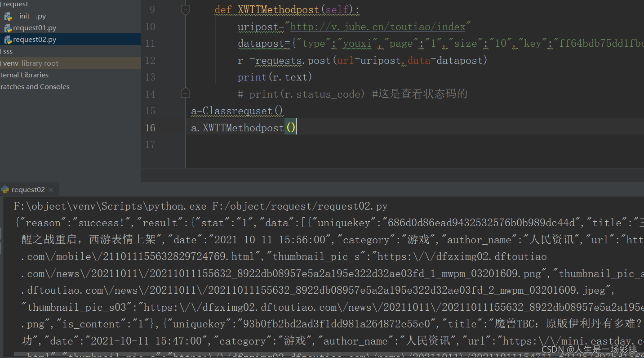Click line number 10 in the gutter
The width and height of the screenshot is (644, 358).
[x=150, y=27]
